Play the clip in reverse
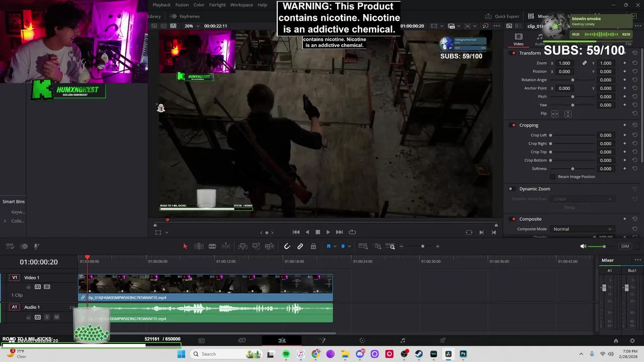Screen dimensions: 644x362 (x=307, y=232)
